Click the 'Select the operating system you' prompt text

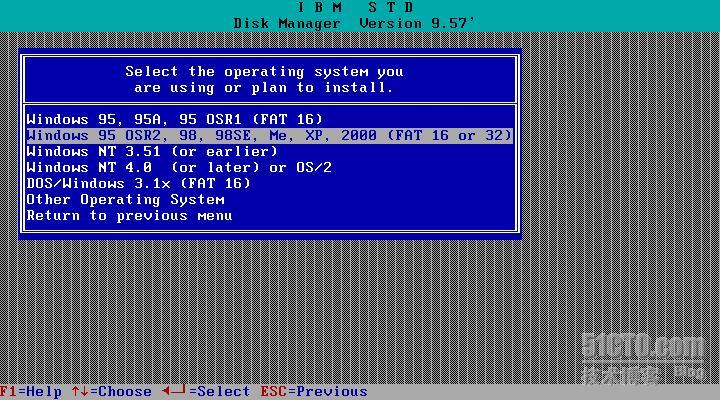pyautogui.click(x=264, y=72)
